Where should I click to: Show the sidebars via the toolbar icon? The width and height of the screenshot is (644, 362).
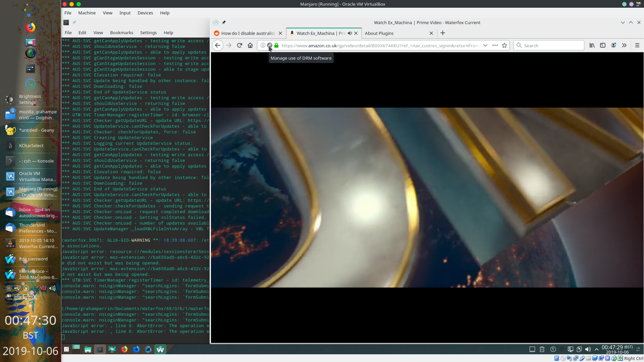click(603, 45)
